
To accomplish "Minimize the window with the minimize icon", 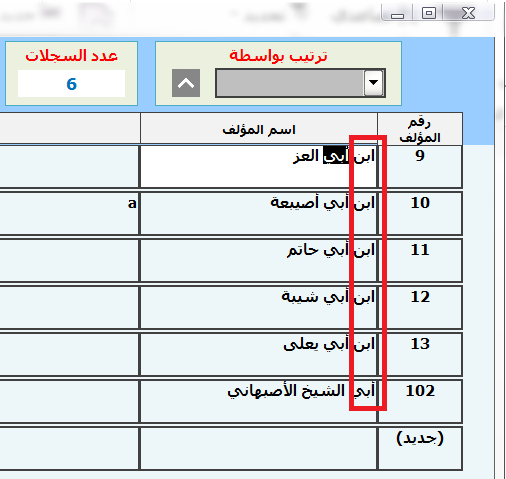I will click(397, 13).
